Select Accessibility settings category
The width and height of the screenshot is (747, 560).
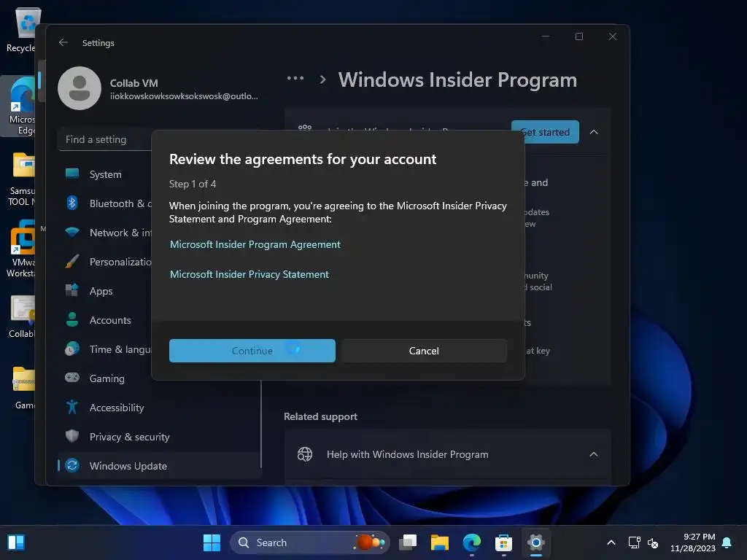coord(160,408)
